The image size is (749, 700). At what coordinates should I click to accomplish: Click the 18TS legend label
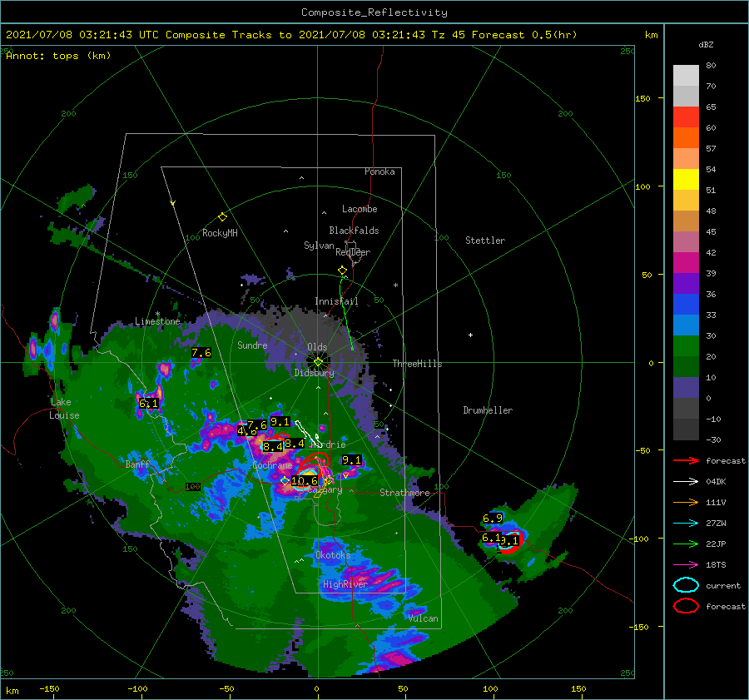(716, 565)
